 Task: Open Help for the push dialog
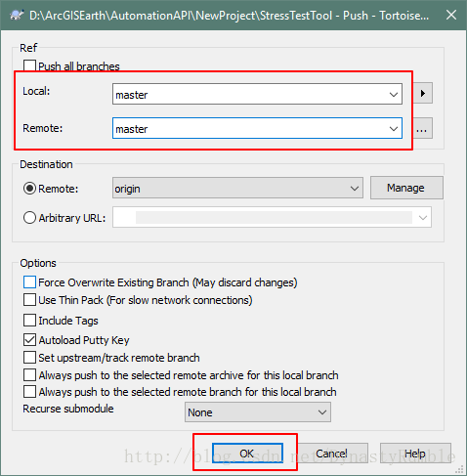pyautogui.click(x=415, y=454)
